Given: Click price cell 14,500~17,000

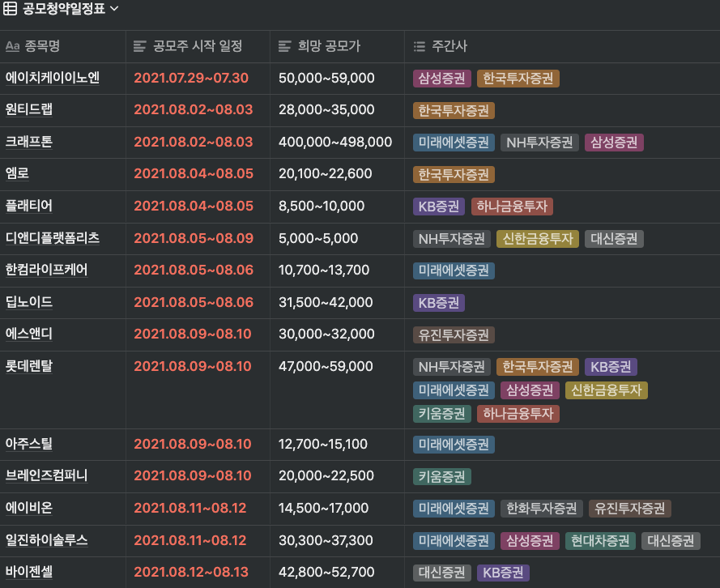Looking at the screenshot, I should 323,508.
